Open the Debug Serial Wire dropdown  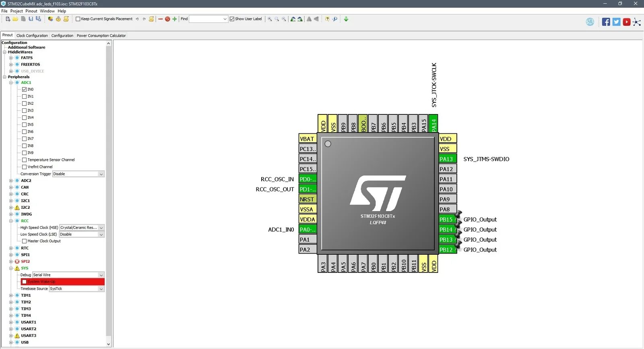click(68, 275)
